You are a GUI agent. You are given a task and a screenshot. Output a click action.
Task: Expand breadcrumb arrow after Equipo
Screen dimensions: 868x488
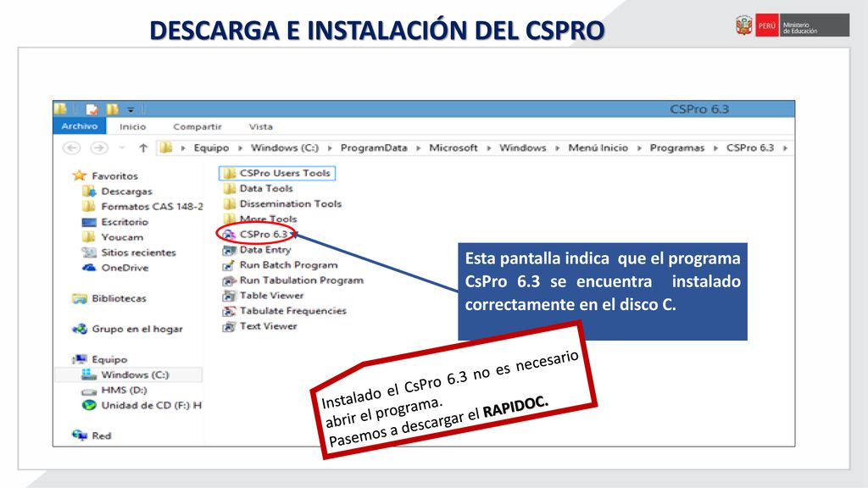(x=240, y=148)
